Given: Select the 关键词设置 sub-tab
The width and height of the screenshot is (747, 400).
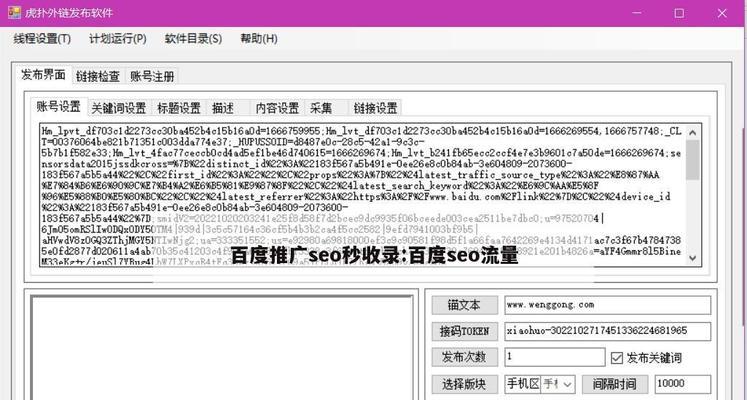Looking at the screenshot, I should [x=118, y=108].
